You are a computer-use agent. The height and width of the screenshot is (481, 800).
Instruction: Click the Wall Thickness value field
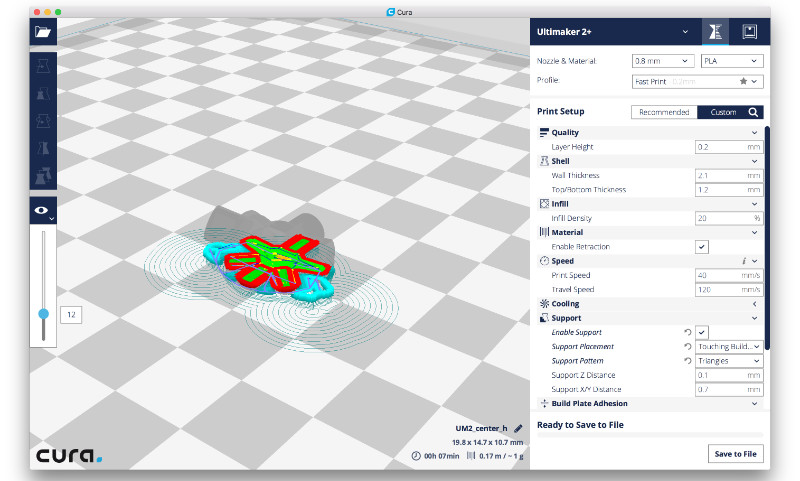pos(729,175)
